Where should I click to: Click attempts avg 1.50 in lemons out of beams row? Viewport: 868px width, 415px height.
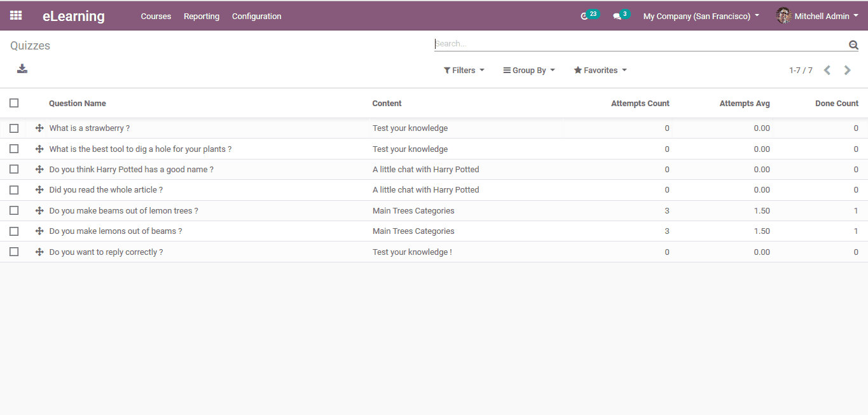point(762,231)
